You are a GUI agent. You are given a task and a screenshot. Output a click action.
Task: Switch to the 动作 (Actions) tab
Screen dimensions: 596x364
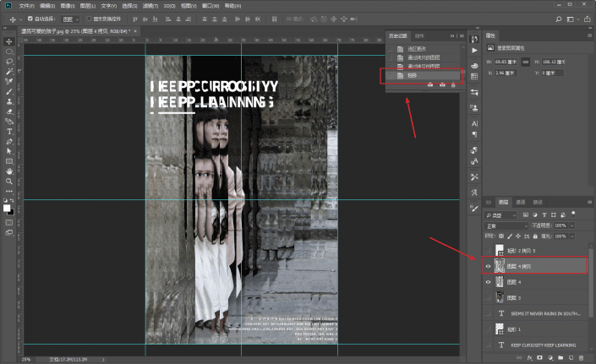point(419,35)
